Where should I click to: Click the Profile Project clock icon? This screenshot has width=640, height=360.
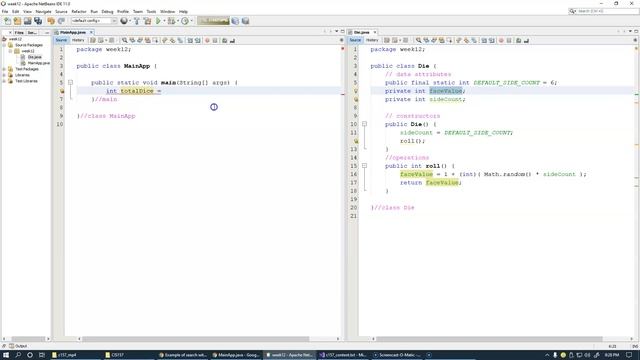click(185, 21)
